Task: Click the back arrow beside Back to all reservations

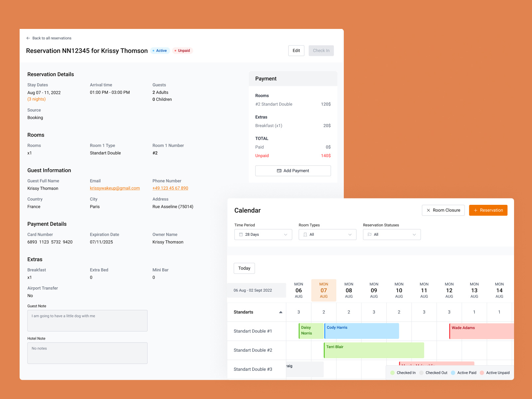Action: click(x=28, y=38)
